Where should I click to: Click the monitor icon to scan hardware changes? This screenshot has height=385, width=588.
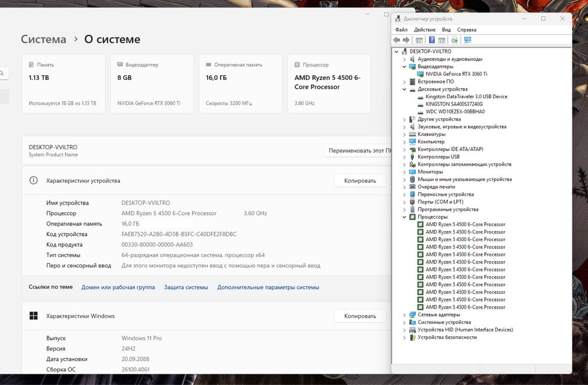click(x=467, y=40)
